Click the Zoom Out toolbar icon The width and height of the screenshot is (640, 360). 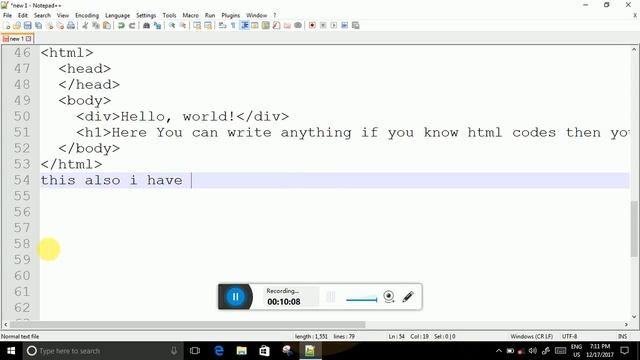pyautogui.click(x=182, y=25)
